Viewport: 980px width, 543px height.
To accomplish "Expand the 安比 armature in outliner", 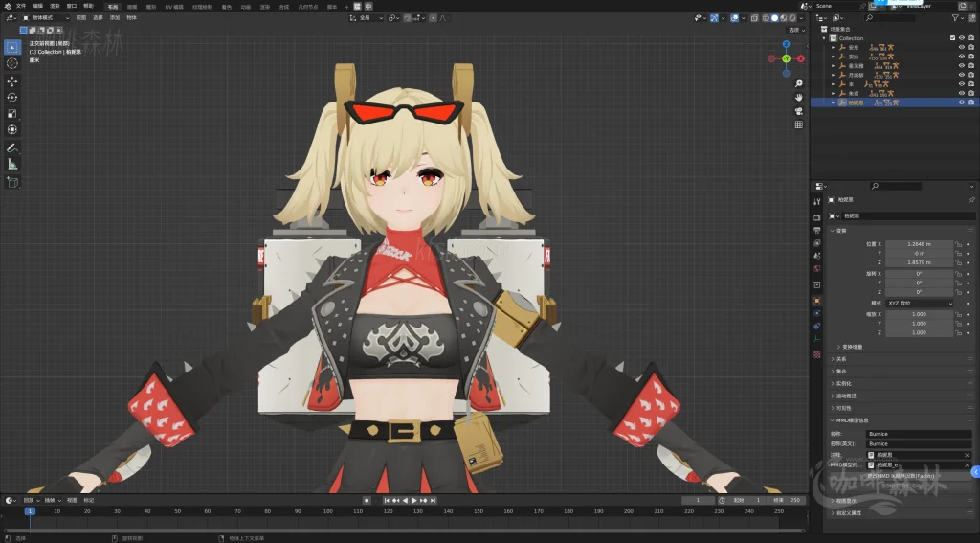I will point(834,57).
